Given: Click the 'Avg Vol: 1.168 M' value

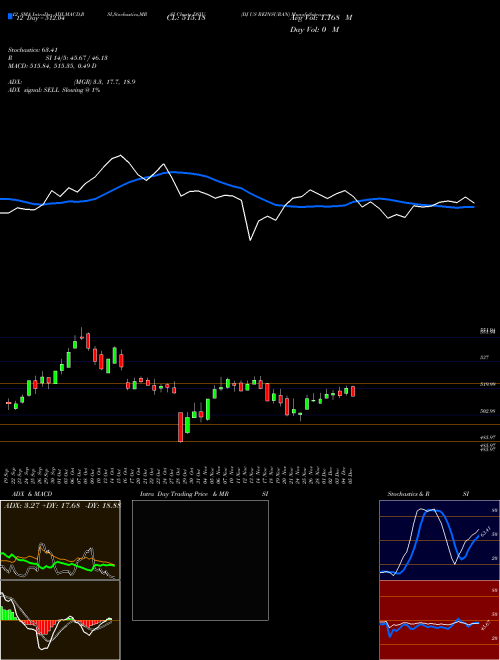Looking at the screenshot, I should tap(321, 18).
